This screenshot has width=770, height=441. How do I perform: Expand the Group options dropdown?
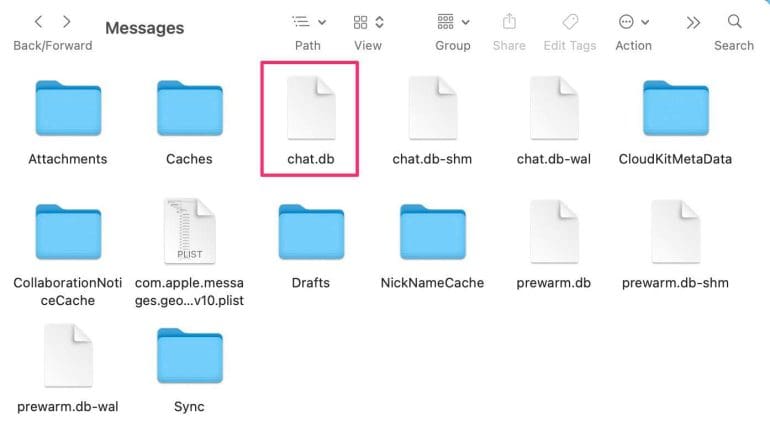click(x=453, y=22)
